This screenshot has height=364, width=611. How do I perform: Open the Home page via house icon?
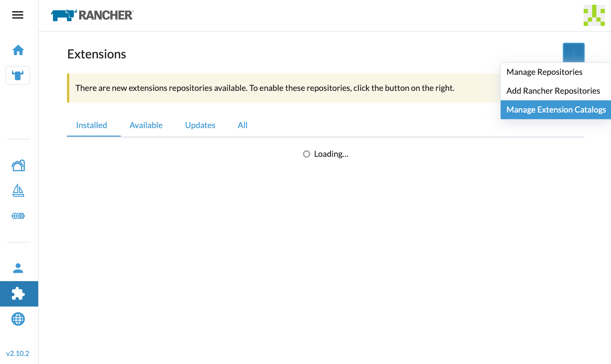[x=18, y=50]
